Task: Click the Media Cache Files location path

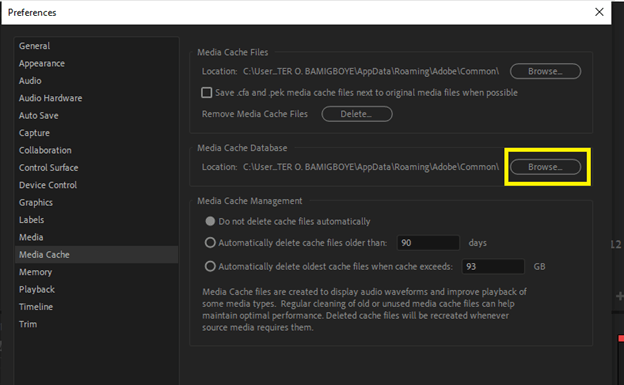Action: pyautogui.click(x=371, y=71)
